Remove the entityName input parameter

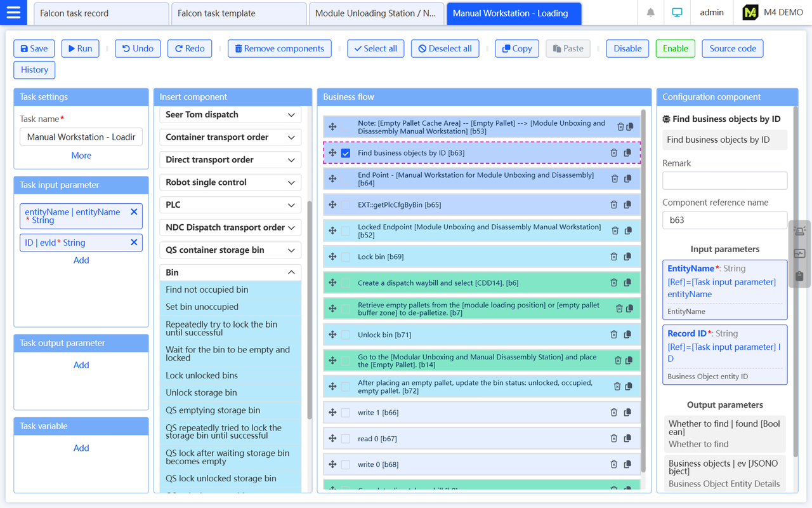tap(134, 212)
